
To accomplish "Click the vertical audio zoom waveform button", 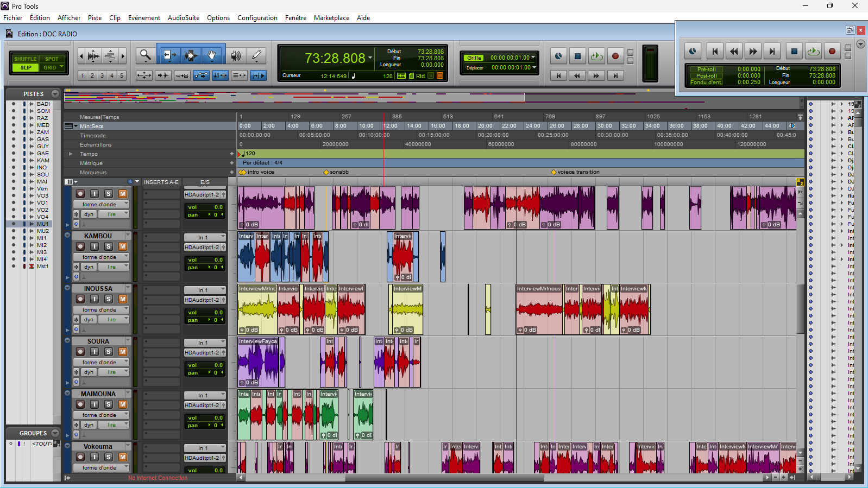I will pos(93,55).
